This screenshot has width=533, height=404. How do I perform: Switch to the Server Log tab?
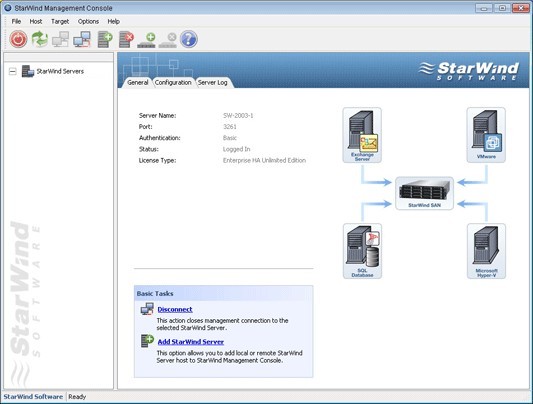pyautogui.click(x=213, y=83)
